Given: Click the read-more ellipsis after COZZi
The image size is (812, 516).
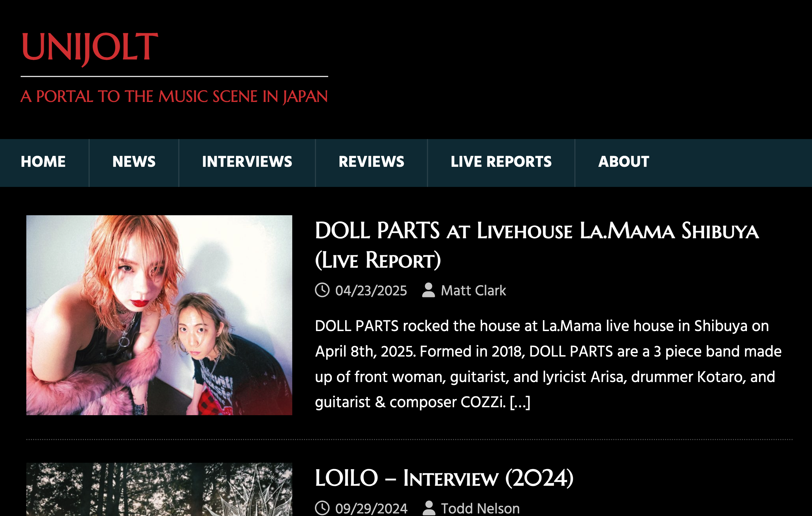Looking at the screenshot, I should coord(520,402).
